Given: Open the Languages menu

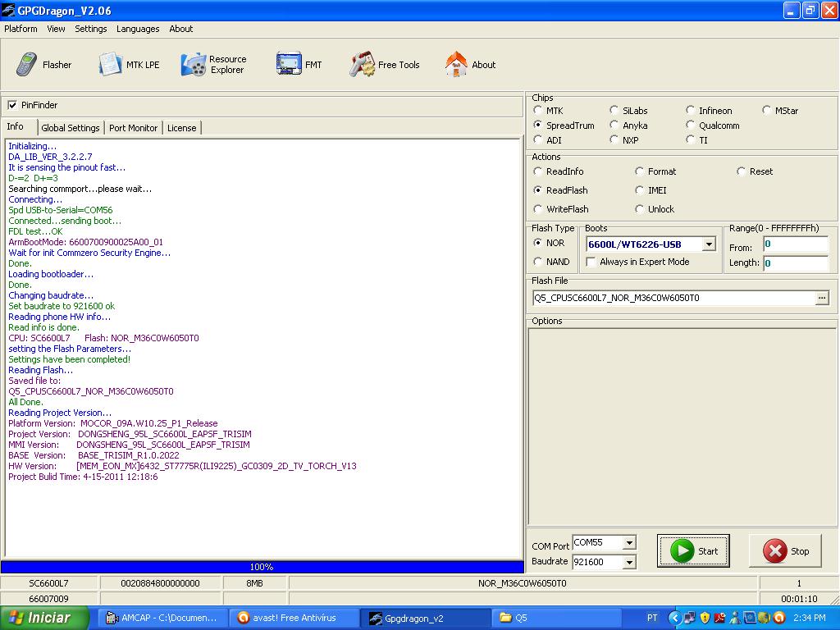Looking at the screenshot, I should 138,29.
